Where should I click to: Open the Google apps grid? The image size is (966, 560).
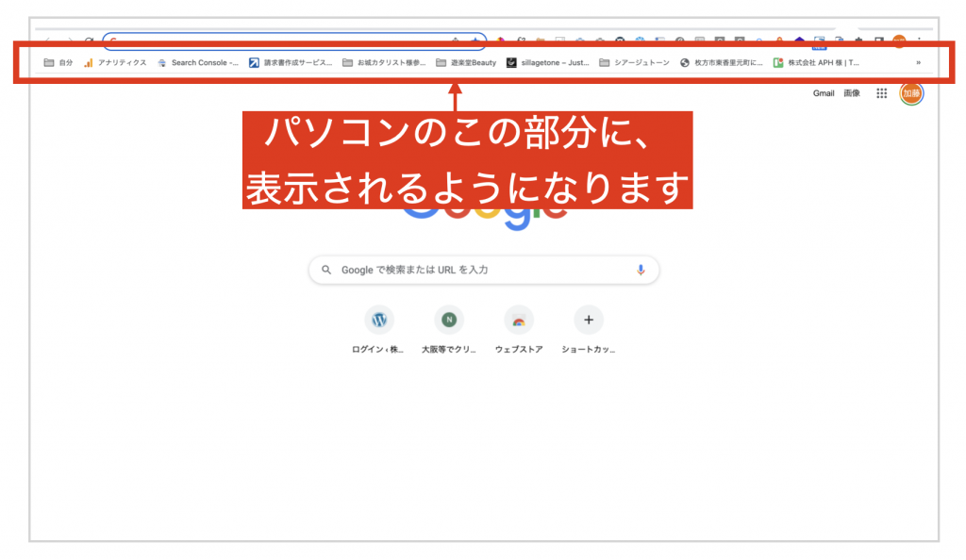pyautogui.click(x=882, y=93)
